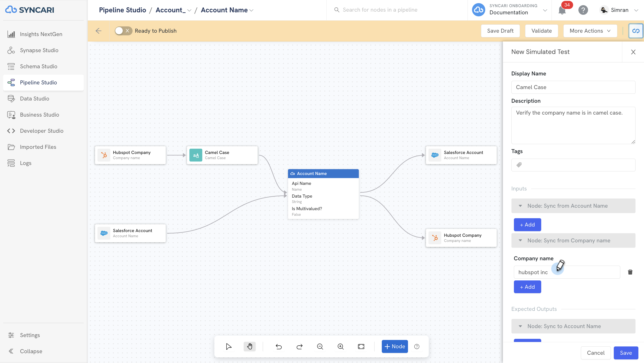This screenshot has width=644, height=363.
Task: Select the Salesforce Account destination node
Action: coord(461,155)
